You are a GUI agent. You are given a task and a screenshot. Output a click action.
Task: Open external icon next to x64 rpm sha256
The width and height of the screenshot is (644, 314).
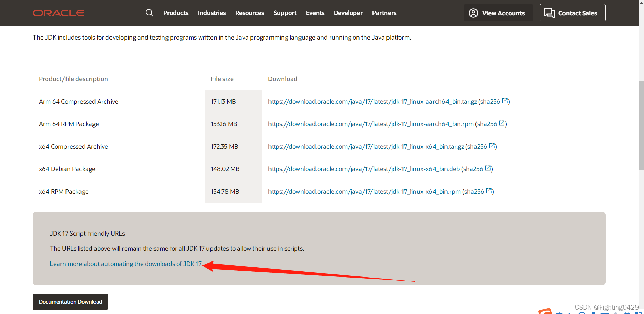[489, 191]
